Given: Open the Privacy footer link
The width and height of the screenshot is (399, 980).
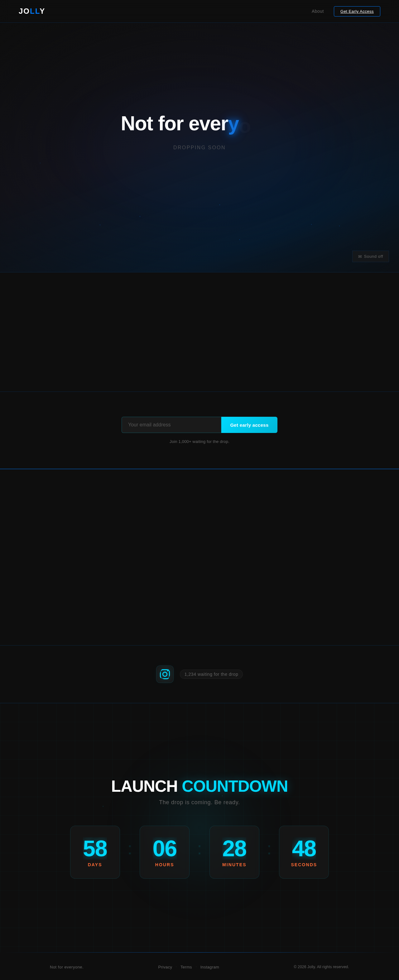Looking at the screenshot, I should point(165,967).
